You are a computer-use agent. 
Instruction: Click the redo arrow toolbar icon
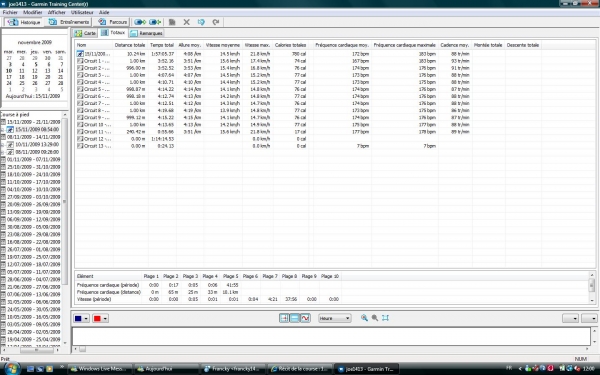click(x=216, y=22)
